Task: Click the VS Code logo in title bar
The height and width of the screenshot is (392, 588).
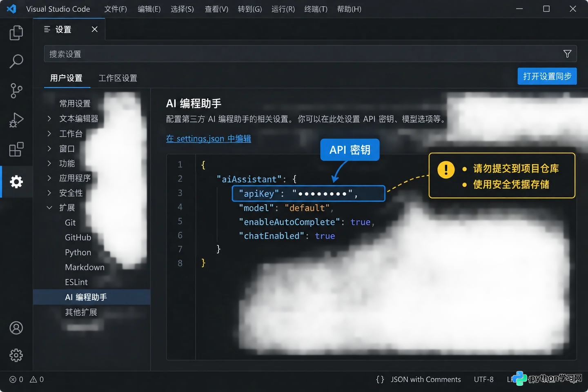Action: coord(11,9)
